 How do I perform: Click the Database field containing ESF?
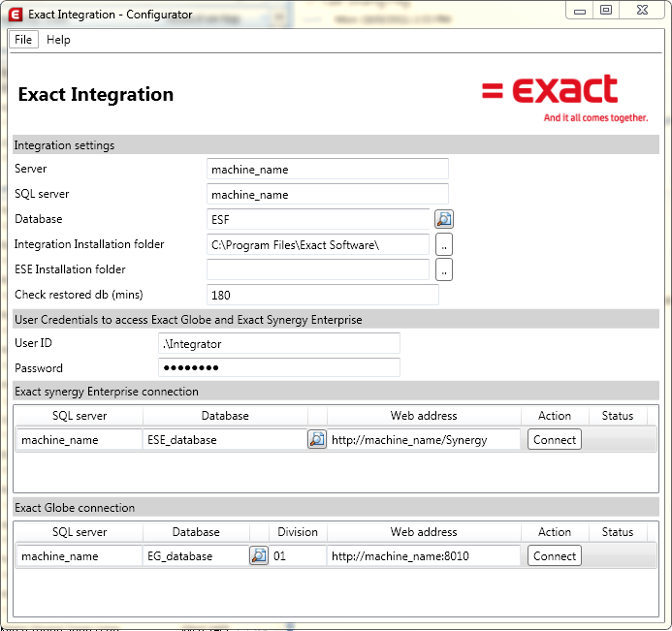318,219
